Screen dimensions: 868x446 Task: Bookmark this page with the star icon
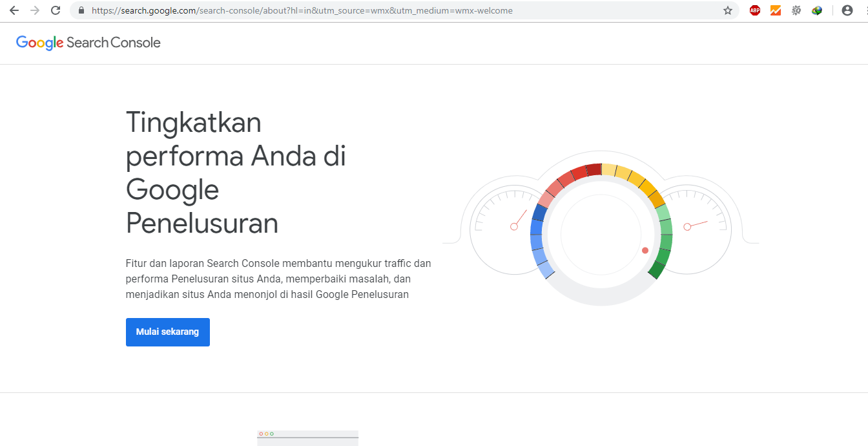coord(728,10)
